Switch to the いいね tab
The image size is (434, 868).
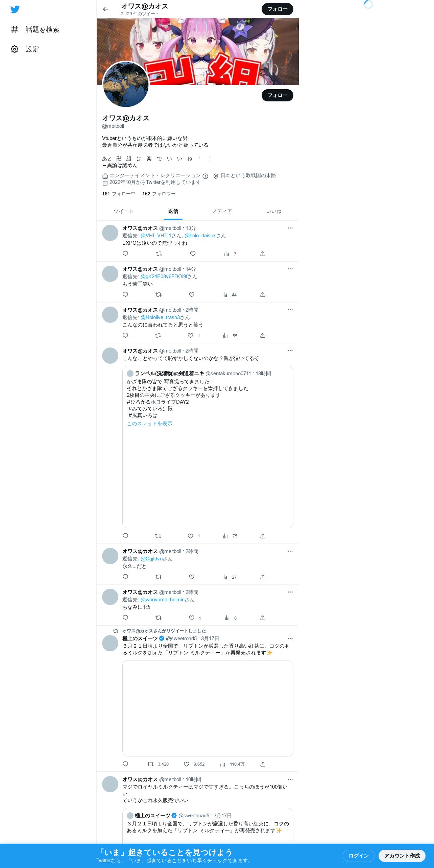click(274, 211)
